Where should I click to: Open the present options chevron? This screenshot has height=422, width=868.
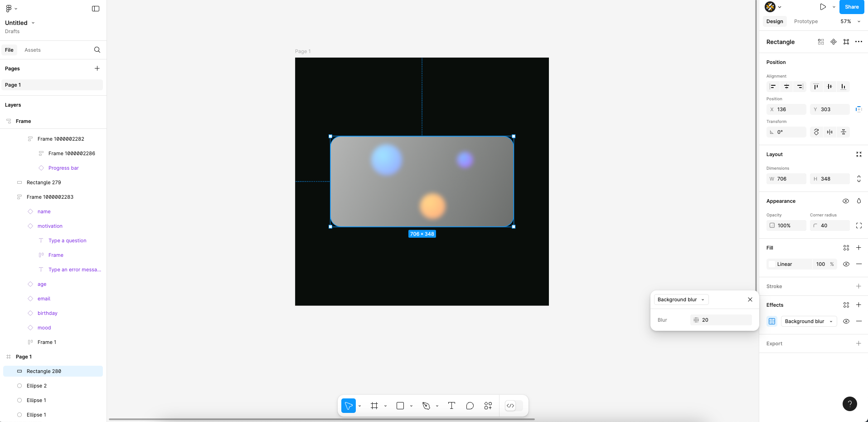click(834, 7)
